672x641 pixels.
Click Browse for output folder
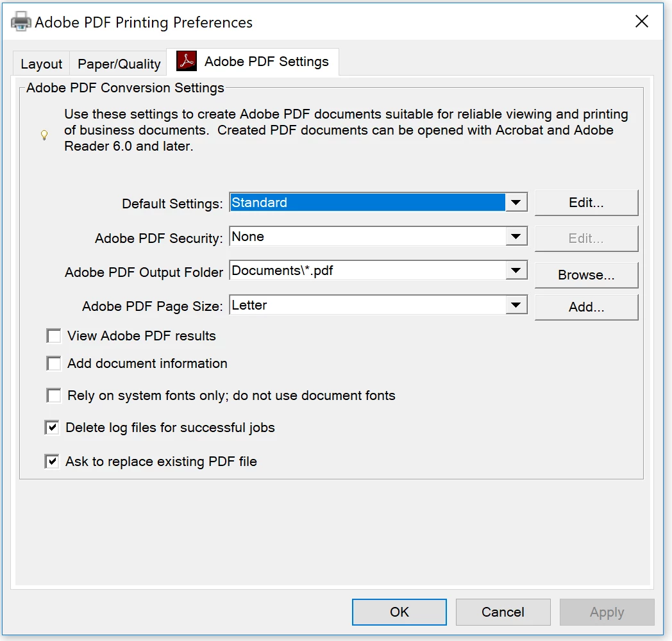coord(586,275)
